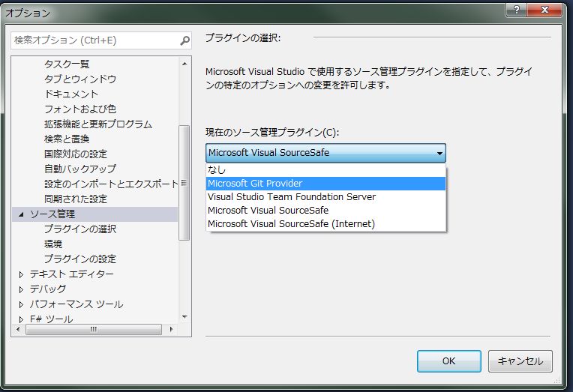Collapse the ソース管理 tree node

coord(21,214)
